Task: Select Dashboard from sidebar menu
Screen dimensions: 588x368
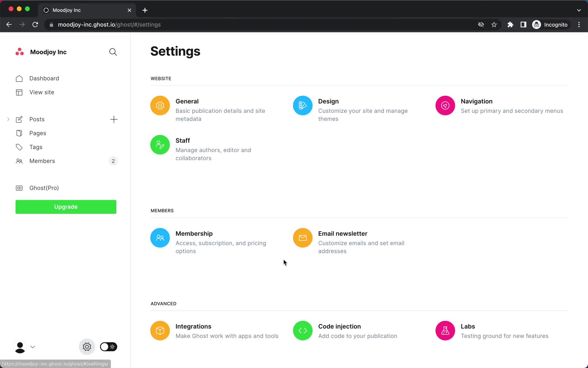Action: tap(44, 78)
